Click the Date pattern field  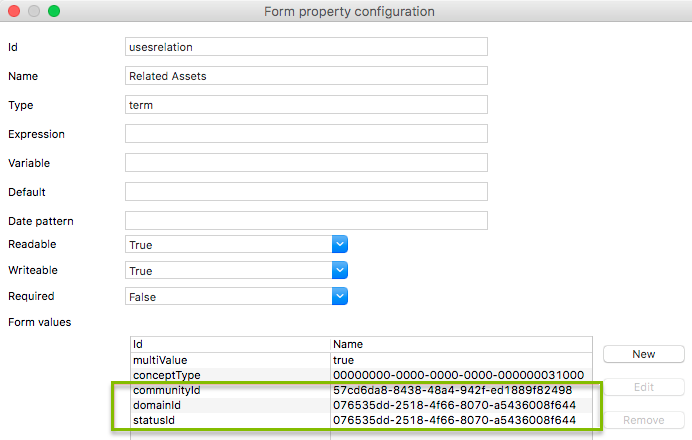[305, 221]
